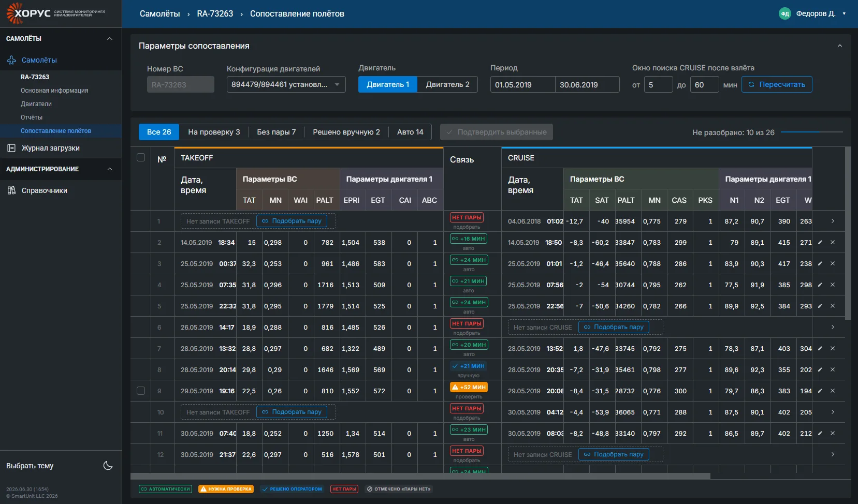
Task: Unlink row 7 pairing with the X icon
Action: pyautogui.click(x=833, y=348)
